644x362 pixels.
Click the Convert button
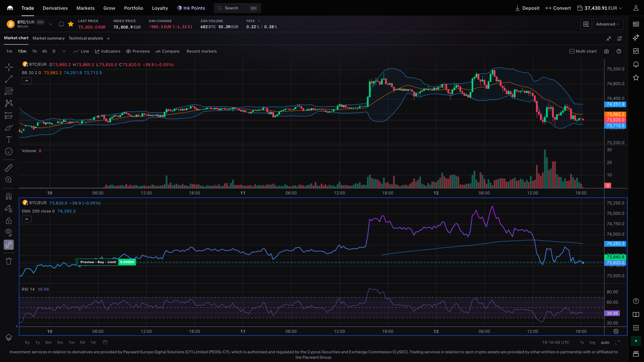tap(558, 8)
